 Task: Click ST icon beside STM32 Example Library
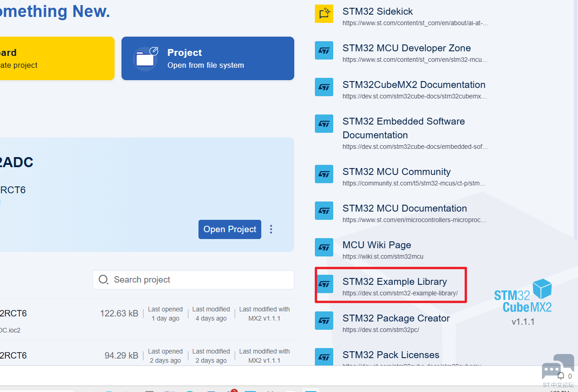pyautogui.click(x=324, y=284)
